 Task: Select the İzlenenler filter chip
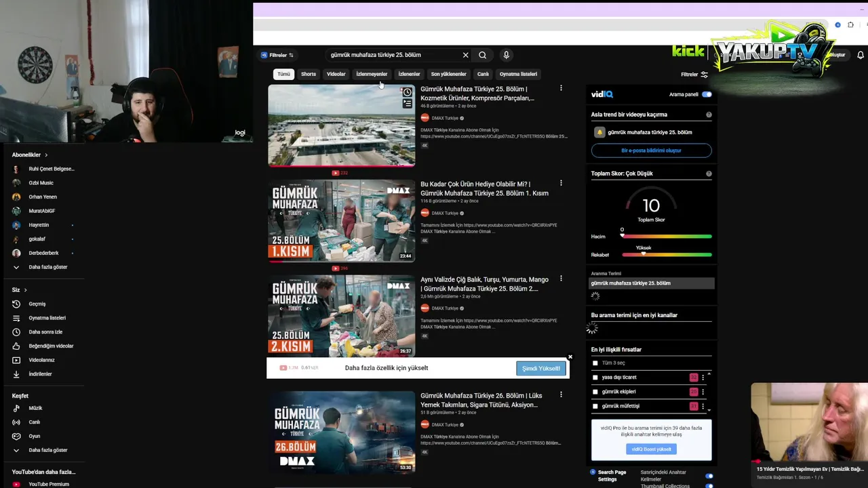pyautogui.click(x=409, y=74)
